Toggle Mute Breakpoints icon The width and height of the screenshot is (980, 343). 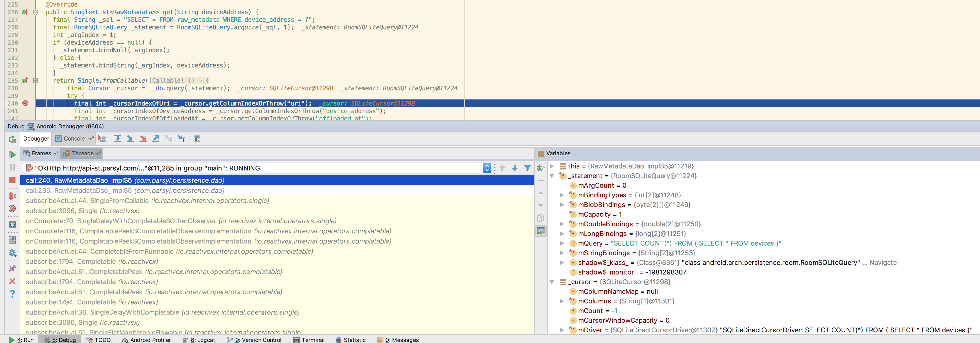click(12, 209)
